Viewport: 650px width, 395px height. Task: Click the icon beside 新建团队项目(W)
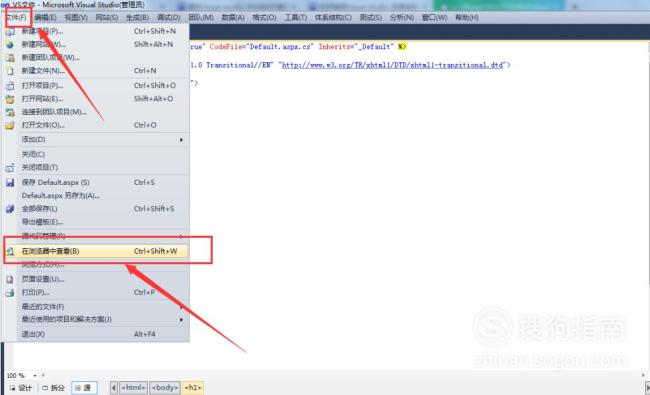point(10,58)
